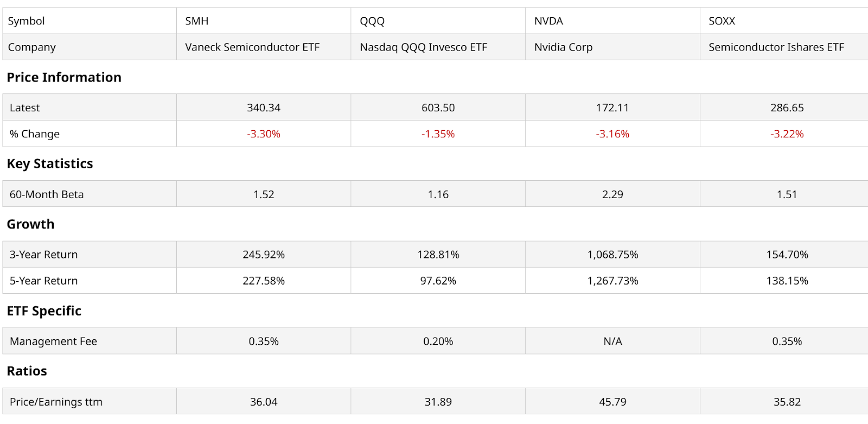Viewport: 868px width, 424px height.
Task: Select the Nvidia Corp company name
Action: click(563, 47)
